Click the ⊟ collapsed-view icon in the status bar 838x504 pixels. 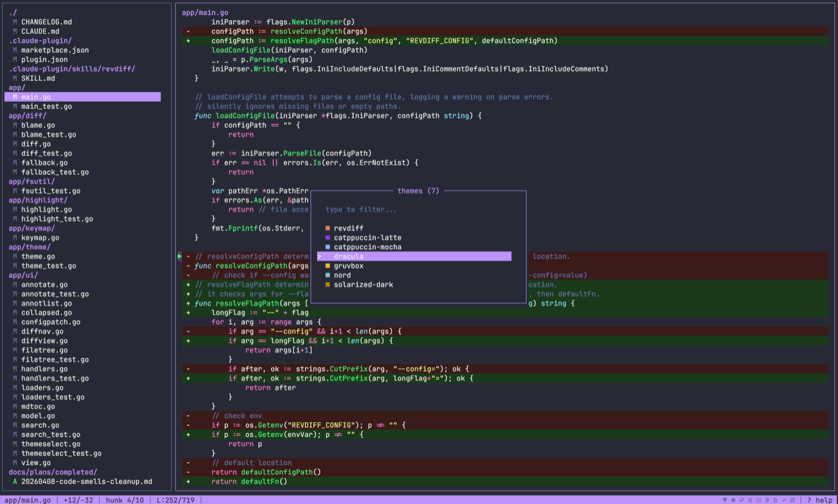pos(759,499)
